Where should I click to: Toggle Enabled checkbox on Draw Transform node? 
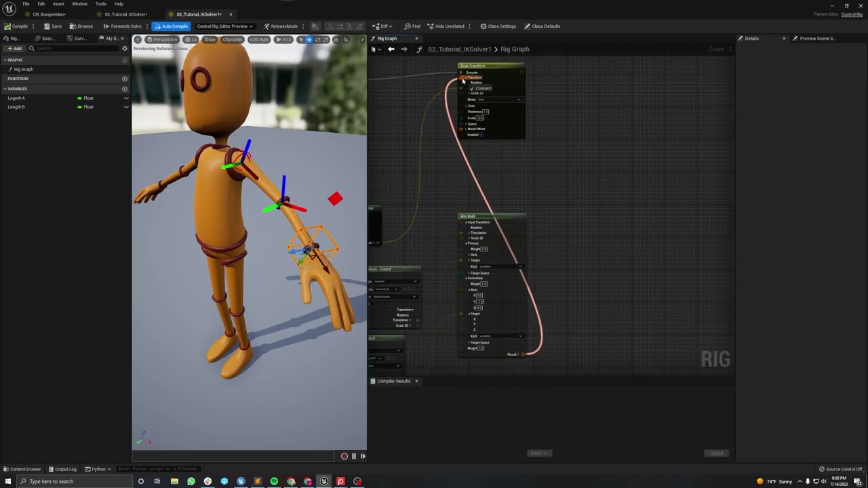pyautogui.click(x=481, y=135)
